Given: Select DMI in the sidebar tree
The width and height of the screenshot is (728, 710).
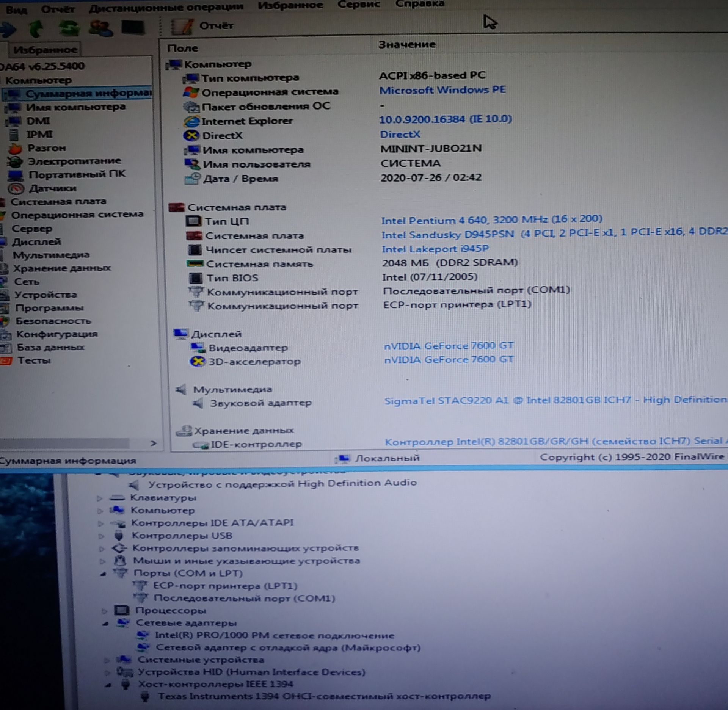Looking at the screenshot, I should [x=38, y=121].
